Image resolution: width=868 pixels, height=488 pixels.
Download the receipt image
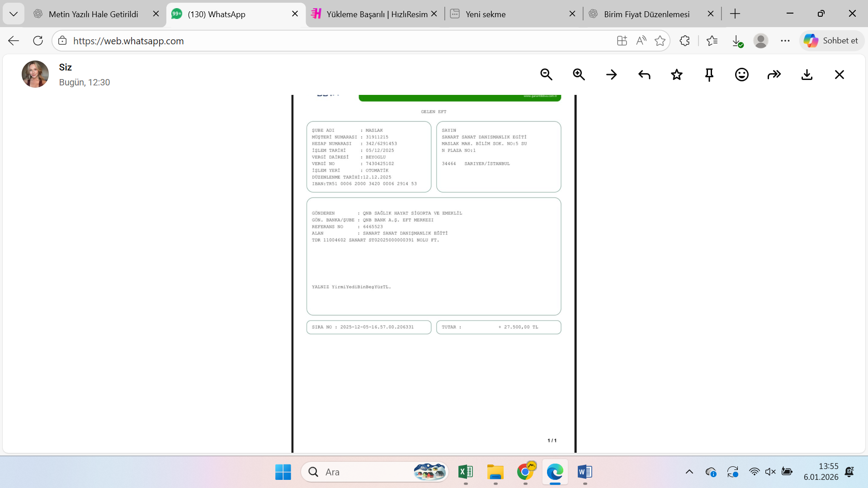[x=807, y=75]
